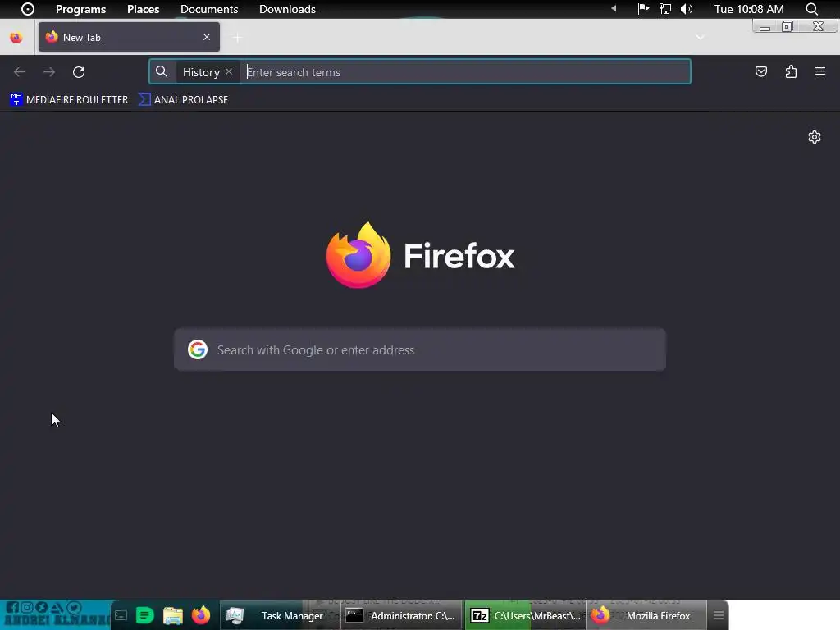
Task: Open the Documents menu
Action: tap(209, 9)
